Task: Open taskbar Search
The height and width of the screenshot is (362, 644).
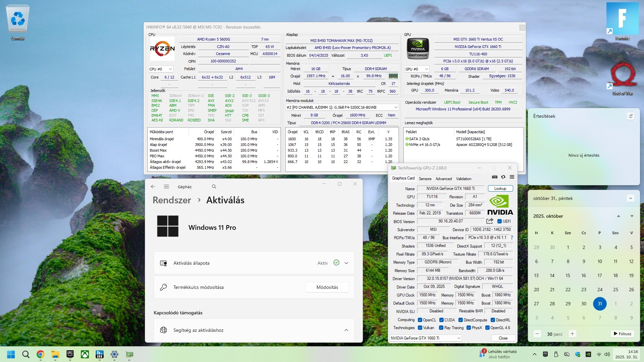Action: tap(26, 354)
